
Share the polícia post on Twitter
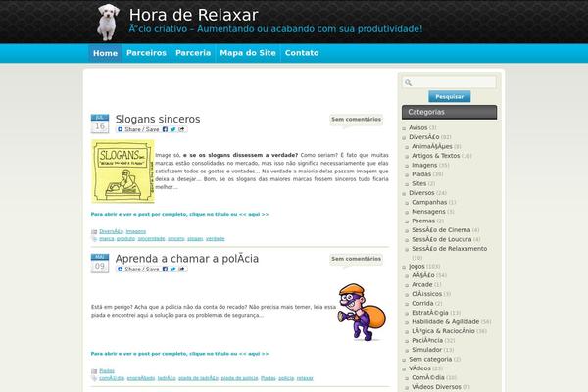point(172,269)
